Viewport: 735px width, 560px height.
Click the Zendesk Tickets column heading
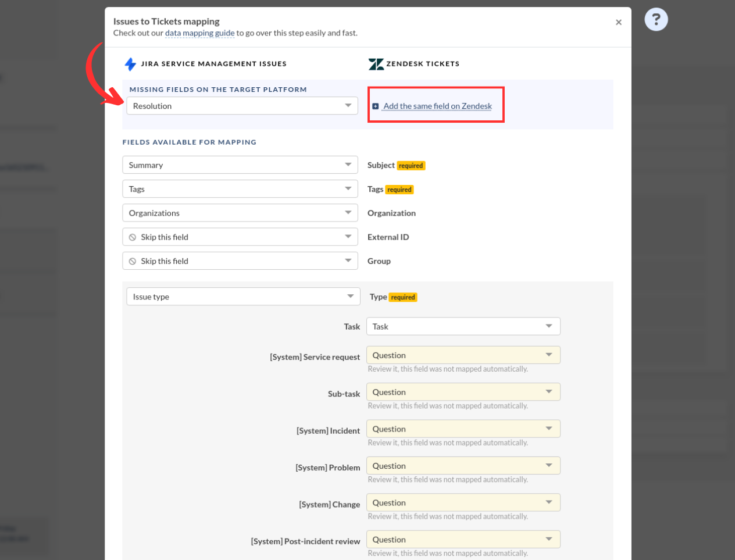point(423,64)
